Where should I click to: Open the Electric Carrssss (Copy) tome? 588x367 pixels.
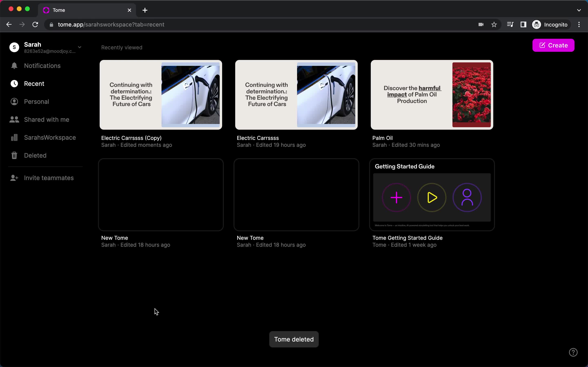pyautogui.click(x=161, y=95)
